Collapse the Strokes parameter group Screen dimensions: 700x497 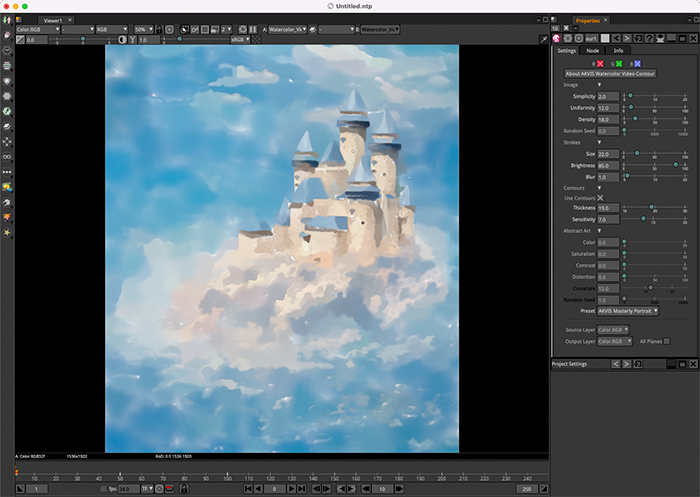click(x=599, y=142)
